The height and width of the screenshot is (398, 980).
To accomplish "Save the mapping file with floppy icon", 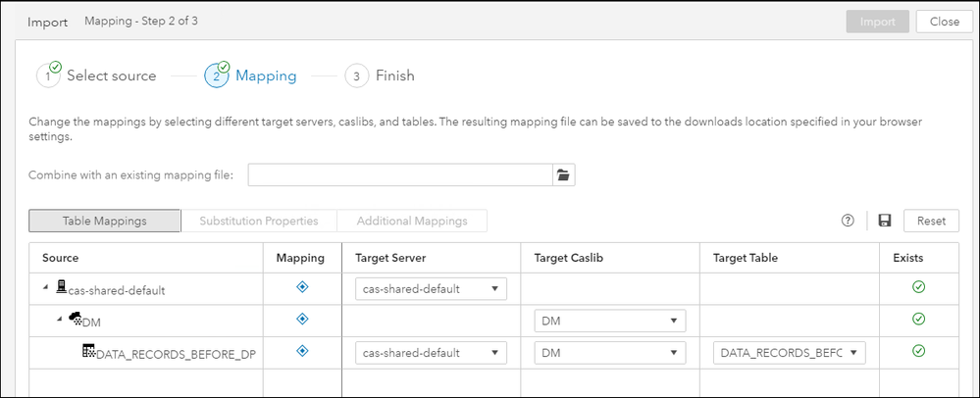I will pyautogui.click(x=885, y=221).
